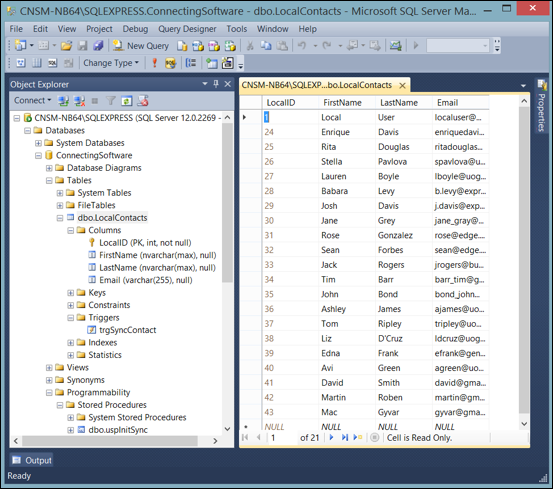553x489 pixels.
Task: Click the Paste toolbar icon
Action: (x=282, y=46)
